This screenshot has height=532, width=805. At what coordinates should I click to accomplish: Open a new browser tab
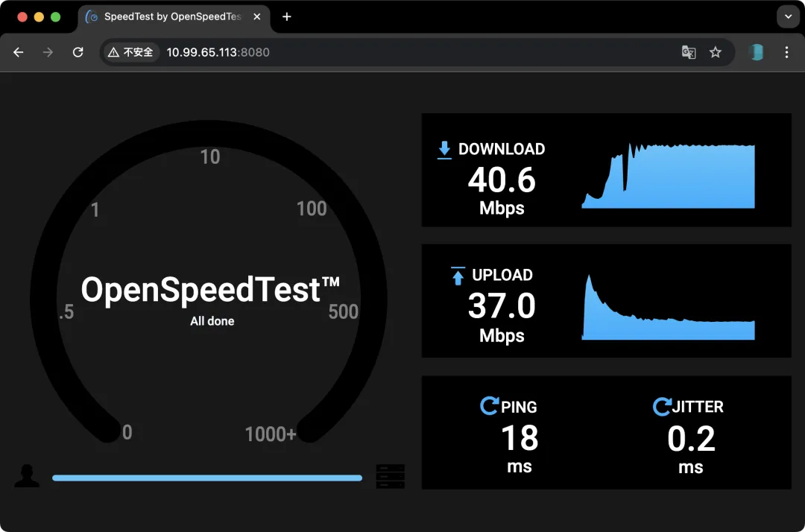(286, 17)
